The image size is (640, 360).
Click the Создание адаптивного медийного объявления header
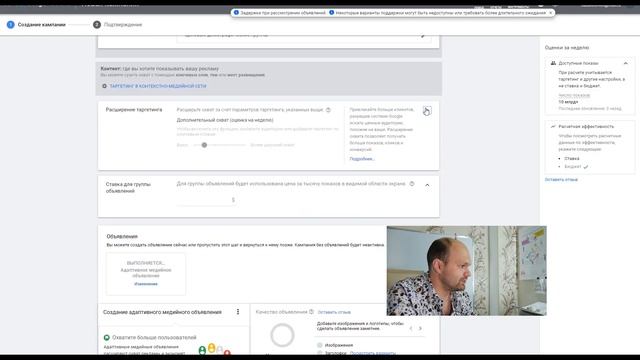(162, 312)
